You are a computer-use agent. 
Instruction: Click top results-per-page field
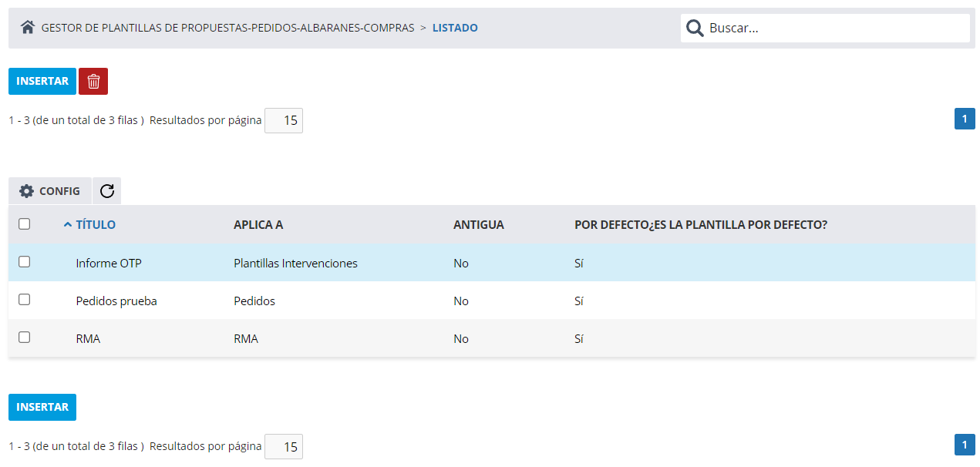point(284,121)
